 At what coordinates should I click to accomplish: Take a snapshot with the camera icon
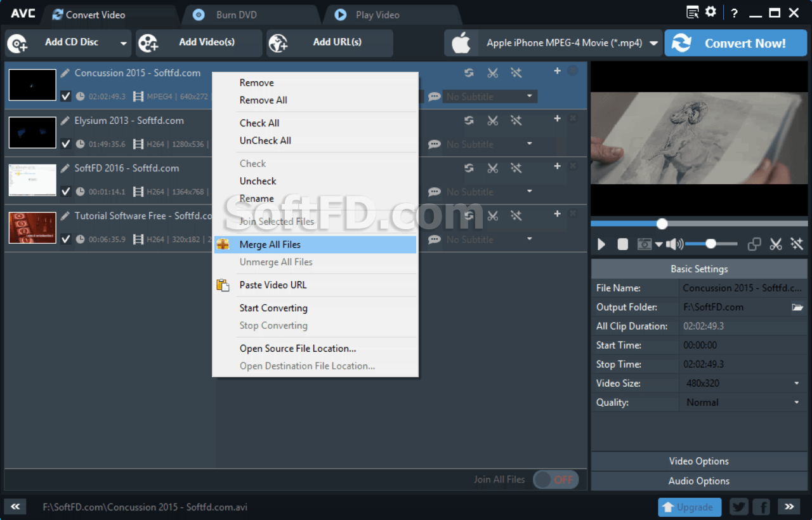[645, 244]
